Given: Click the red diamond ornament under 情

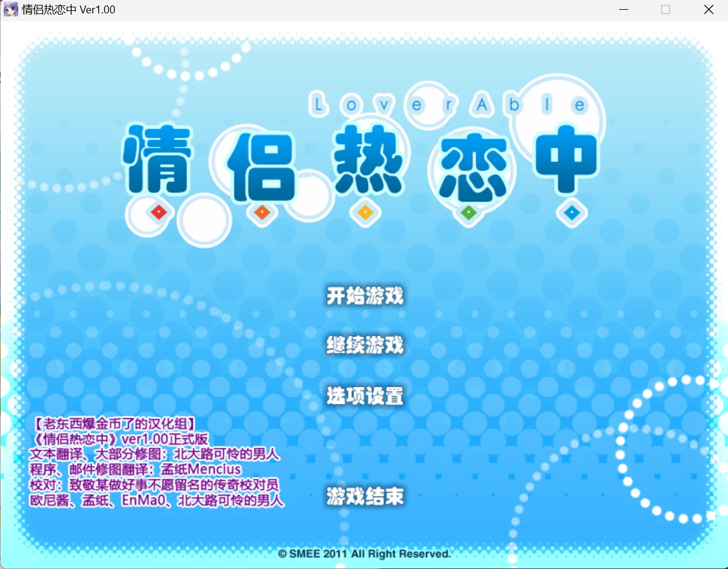Looking at the screenshot, I should [158, 213].
